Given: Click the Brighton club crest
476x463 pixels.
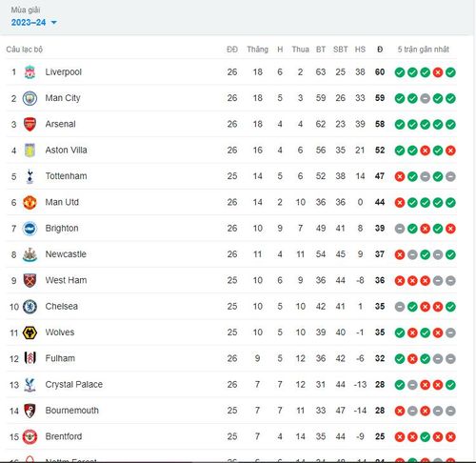Looking at the screenshot, I should tap(30, 229).
